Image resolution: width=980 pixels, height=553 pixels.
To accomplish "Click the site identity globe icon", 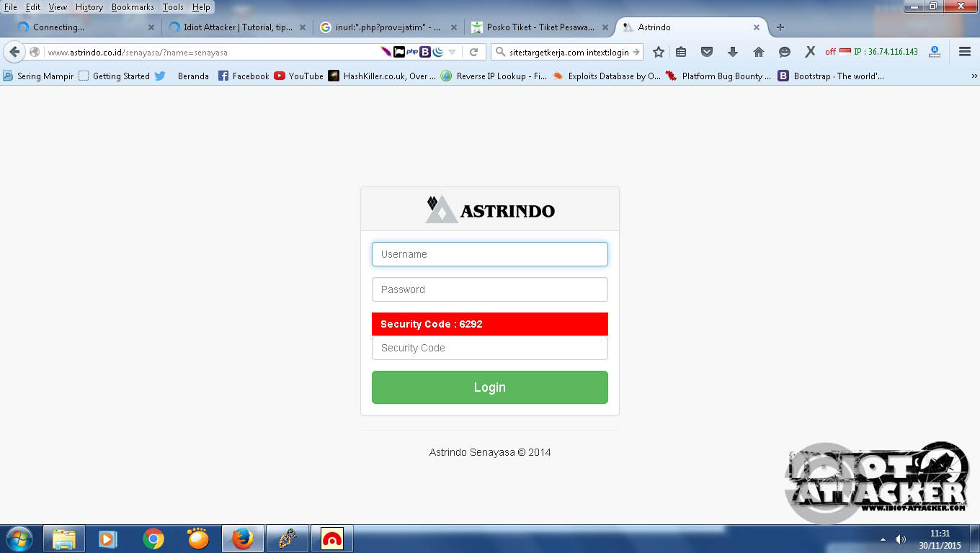I will [34, 52].
